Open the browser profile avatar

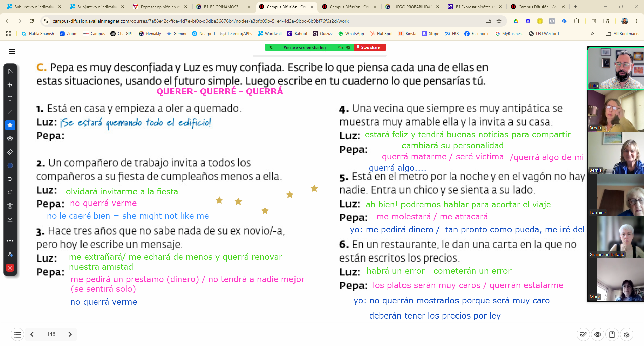[625, 21]
